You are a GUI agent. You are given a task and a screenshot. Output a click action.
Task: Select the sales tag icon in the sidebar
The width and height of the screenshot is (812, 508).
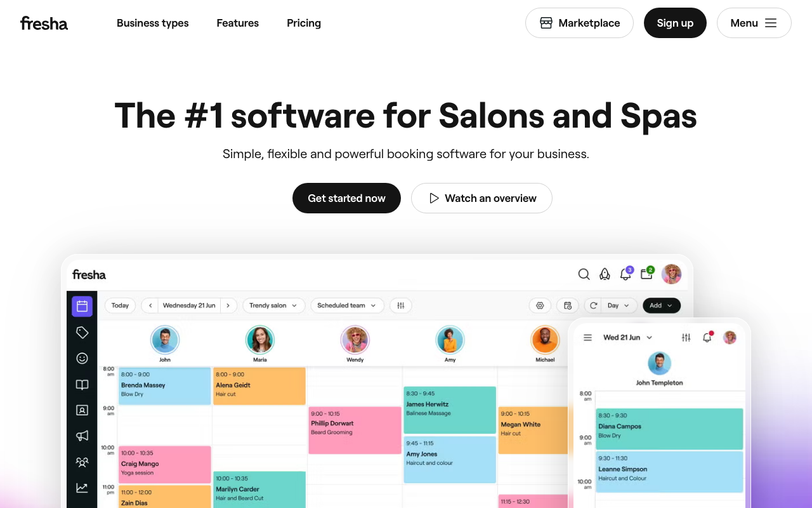pos(82,332)
